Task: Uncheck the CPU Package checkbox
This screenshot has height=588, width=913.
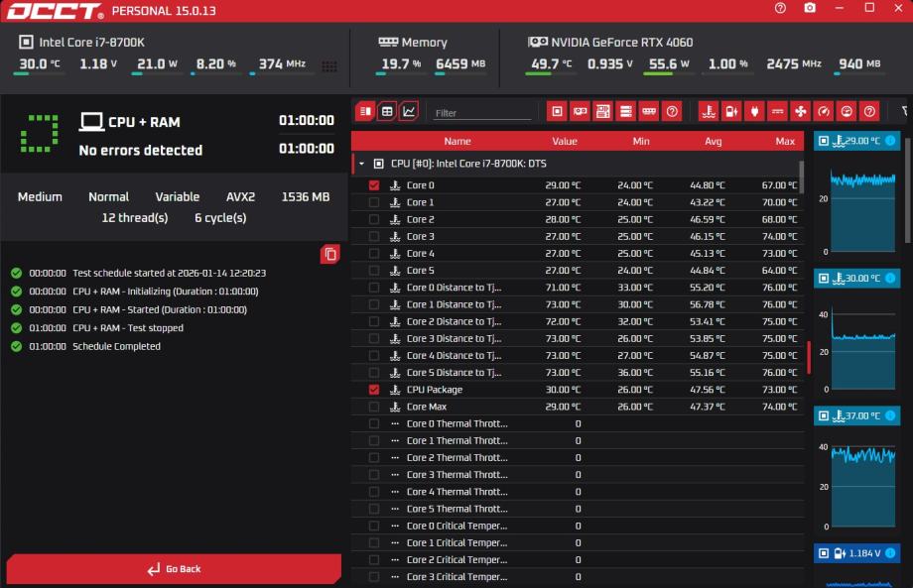Action: click(x=374, y=390)
